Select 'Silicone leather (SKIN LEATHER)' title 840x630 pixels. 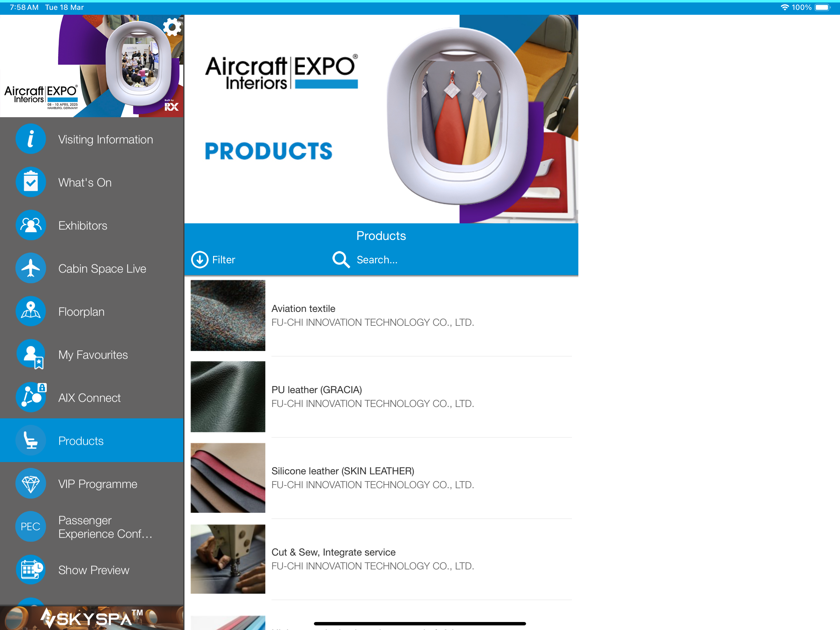click(343, 471)
